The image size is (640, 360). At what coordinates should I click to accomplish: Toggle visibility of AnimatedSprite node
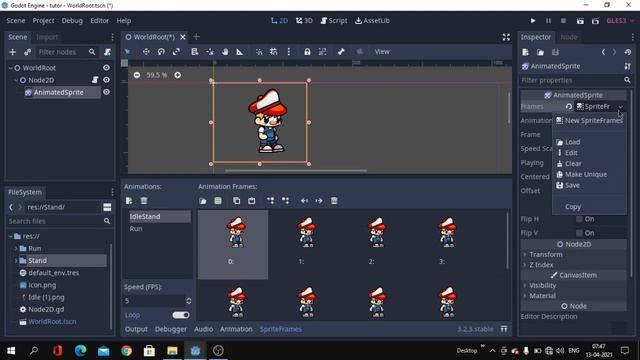106,92
